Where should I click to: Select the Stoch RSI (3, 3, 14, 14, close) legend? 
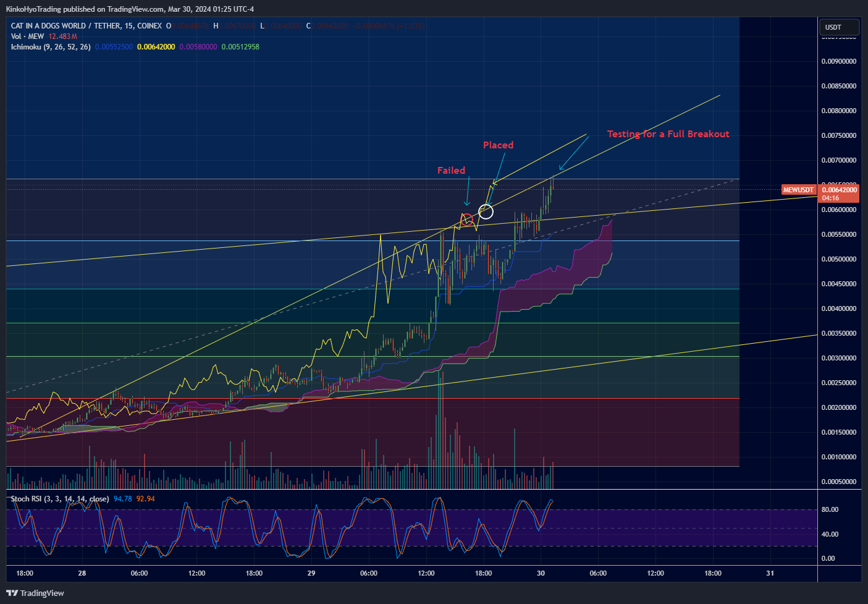point(60,499)
